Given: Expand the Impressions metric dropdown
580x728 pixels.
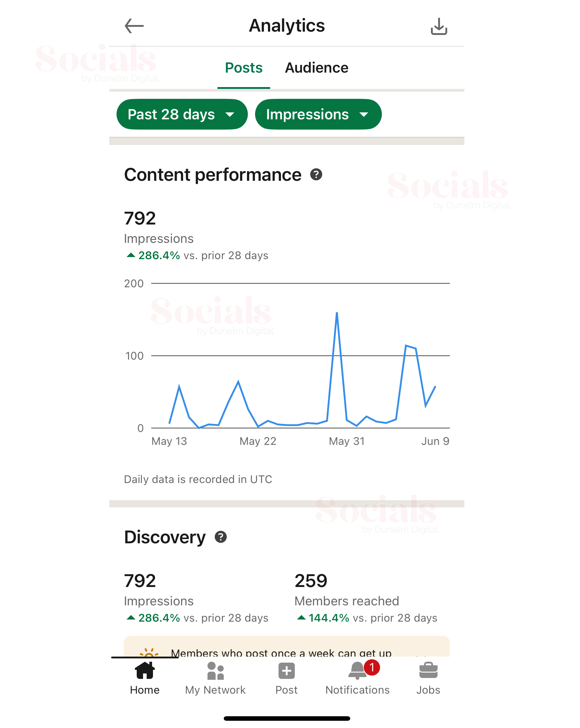Looking at the screenshot, I should click(x=318, y=114).
